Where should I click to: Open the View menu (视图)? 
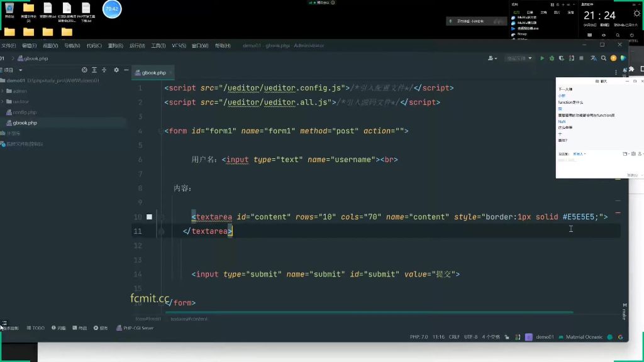[50, 45]
